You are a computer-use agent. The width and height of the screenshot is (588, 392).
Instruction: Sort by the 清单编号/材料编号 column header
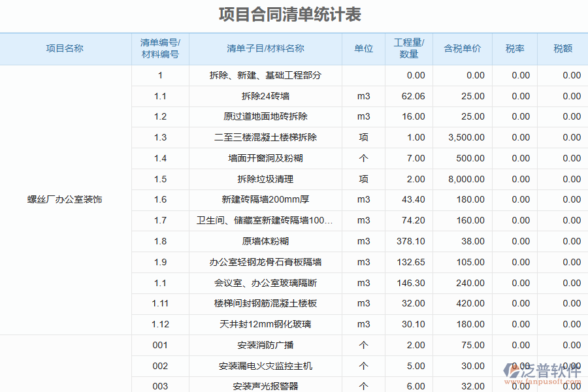pyautogui.click(x=159, y=48)
